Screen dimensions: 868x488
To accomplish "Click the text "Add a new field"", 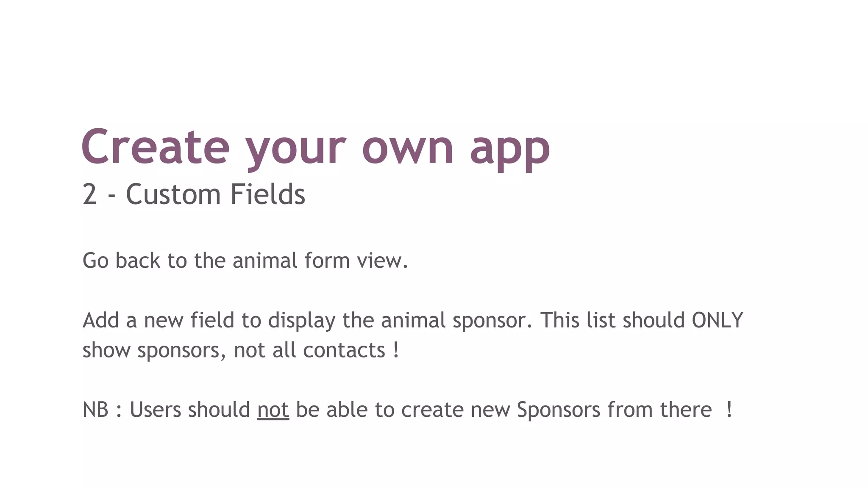I will click(158, 320).
